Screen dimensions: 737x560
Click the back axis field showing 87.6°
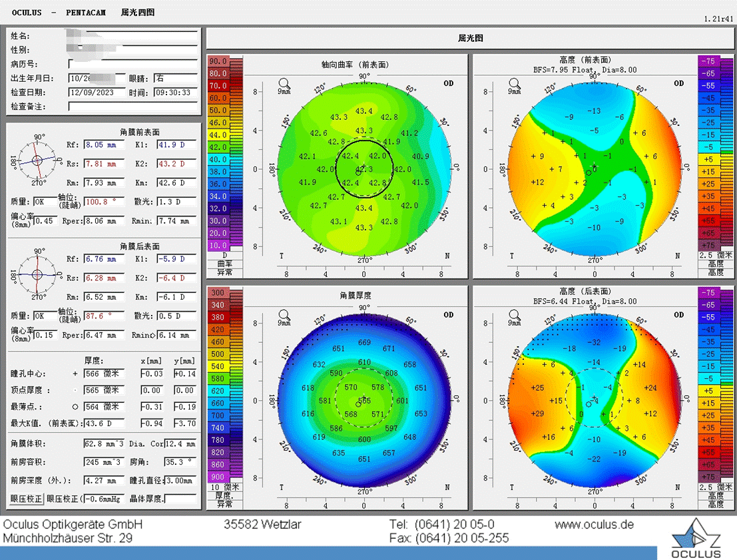[105, 316]
